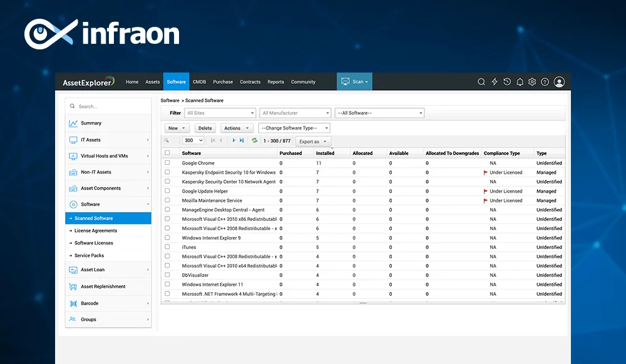Check the Google Update Helper checkbox

167,191
